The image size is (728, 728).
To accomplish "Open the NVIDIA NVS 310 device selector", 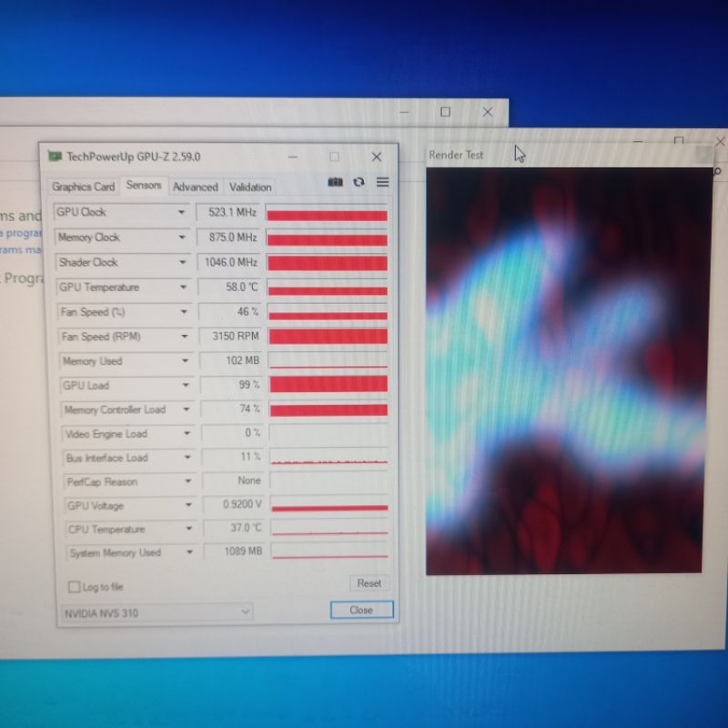I will pyautogui.click(x=157, y=612).
